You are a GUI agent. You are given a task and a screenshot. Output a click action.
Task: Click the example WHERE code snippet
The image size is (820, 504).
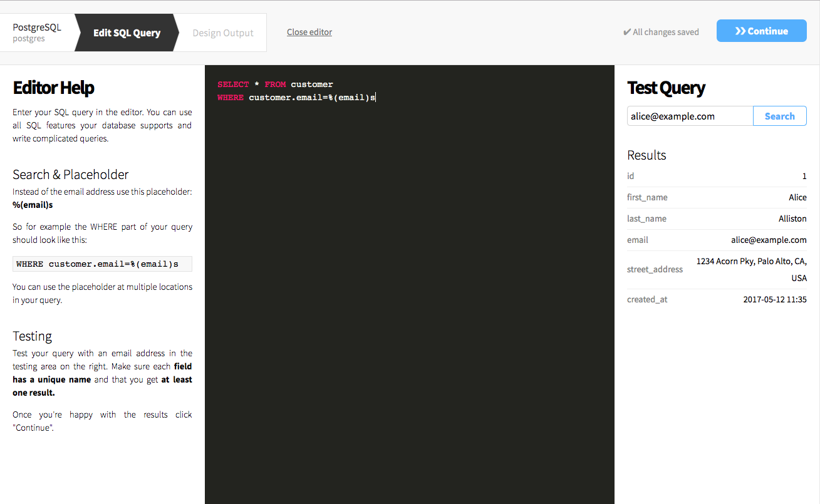(102, 264)
